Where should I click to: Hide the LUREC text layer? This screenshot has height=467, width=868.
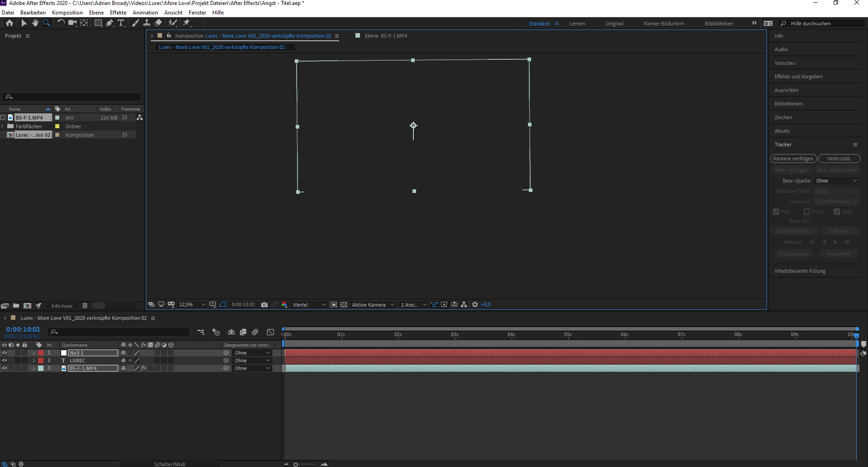click(x=5, y=361)
